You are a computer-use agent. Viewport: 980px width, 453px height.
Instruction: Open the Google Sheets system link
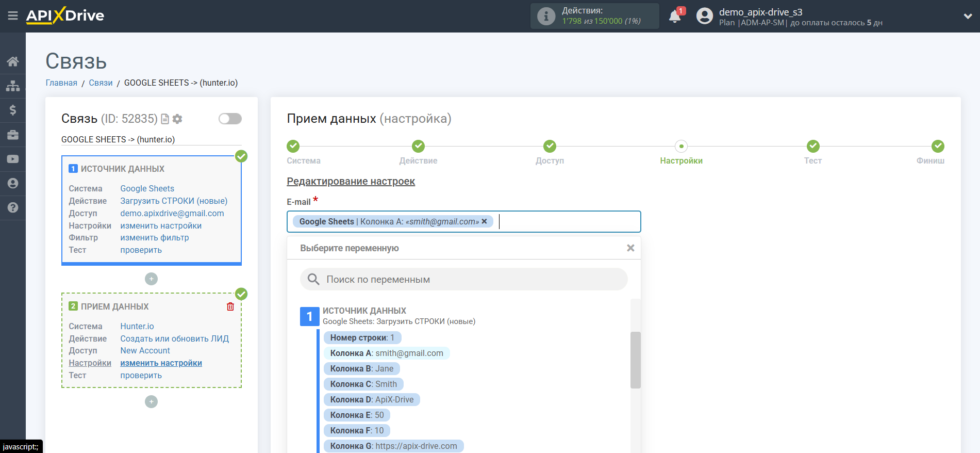[147, 188]
